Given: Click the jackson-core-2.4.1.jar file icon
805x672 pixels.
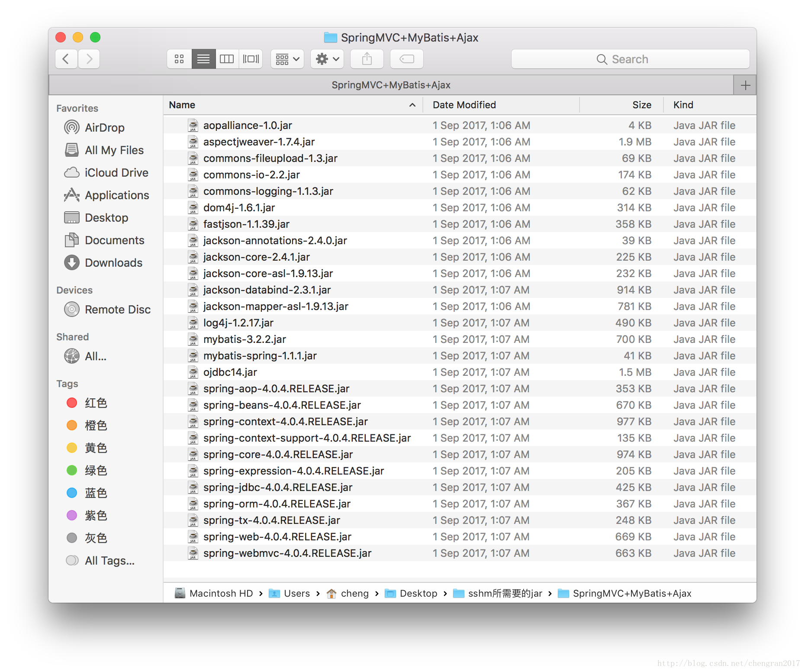Looking at the screenshot, I should point(193,257).
